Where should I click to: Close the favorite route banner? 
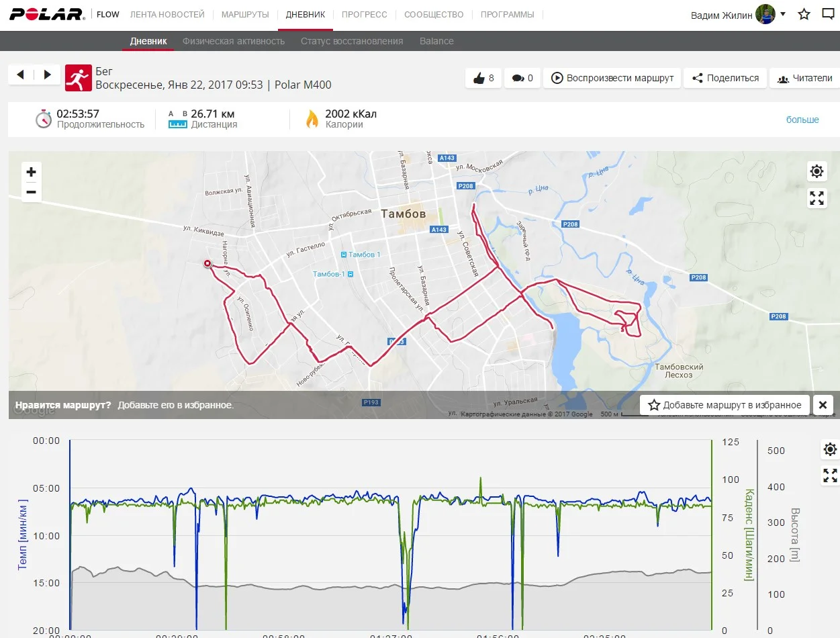tap(823, 405)
